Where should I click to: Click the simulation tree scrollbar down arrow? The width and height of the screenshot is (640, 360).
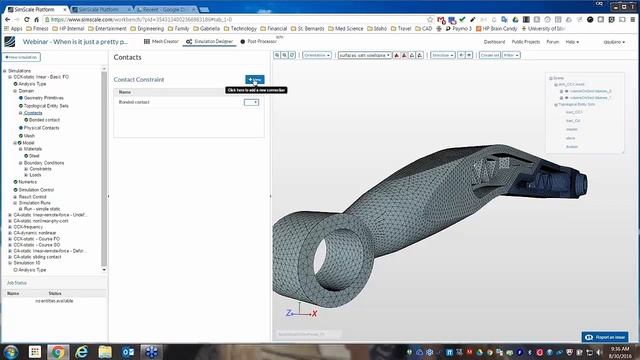tap(104, 270)
